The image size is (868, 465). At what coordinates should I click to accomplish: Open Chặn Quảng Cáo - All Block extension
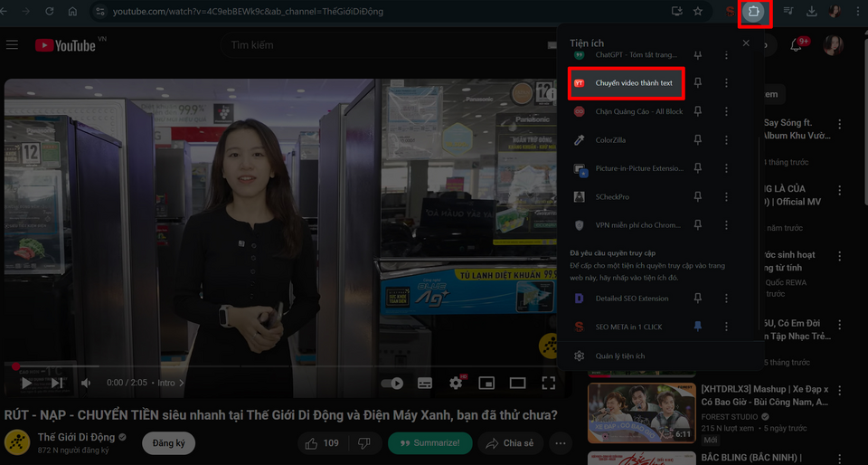coord(627,111)
